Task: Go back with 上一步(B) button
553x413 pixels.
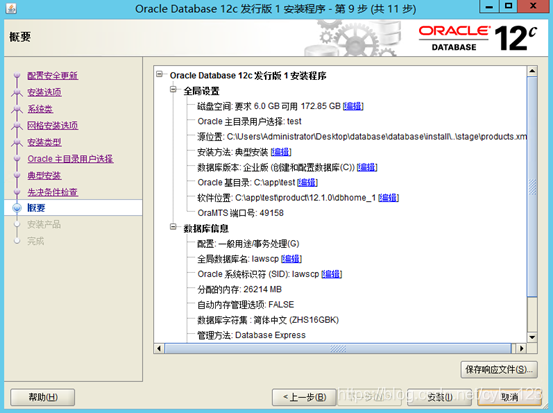Action: pos(304,397)
